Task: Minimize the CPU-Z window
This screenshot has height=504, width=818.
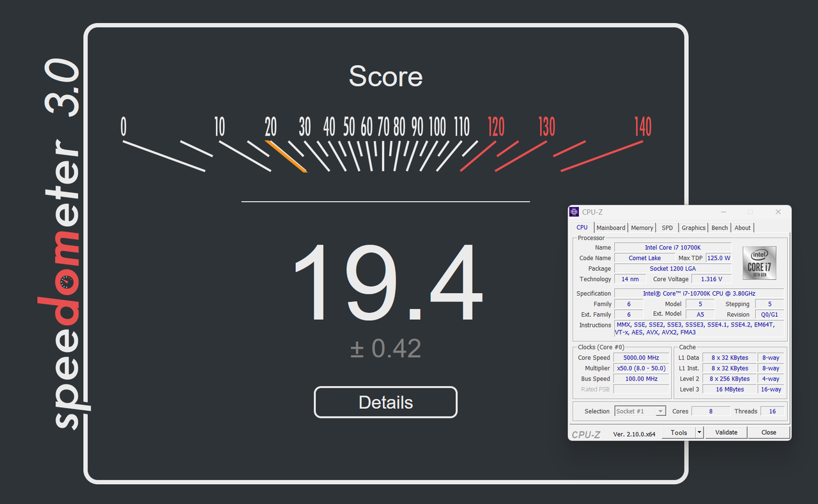Action: (x=723, y=212)
